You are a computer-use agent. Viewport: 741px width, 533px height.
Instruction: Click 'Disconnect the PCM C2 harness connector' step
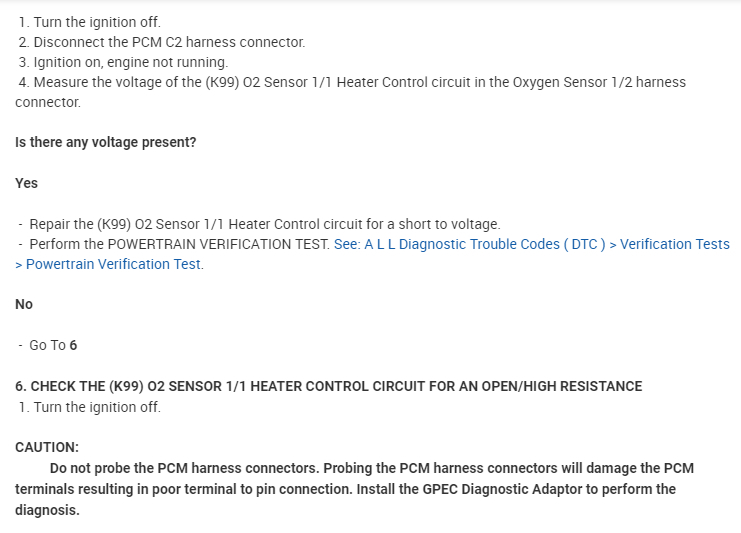point(168,42)
